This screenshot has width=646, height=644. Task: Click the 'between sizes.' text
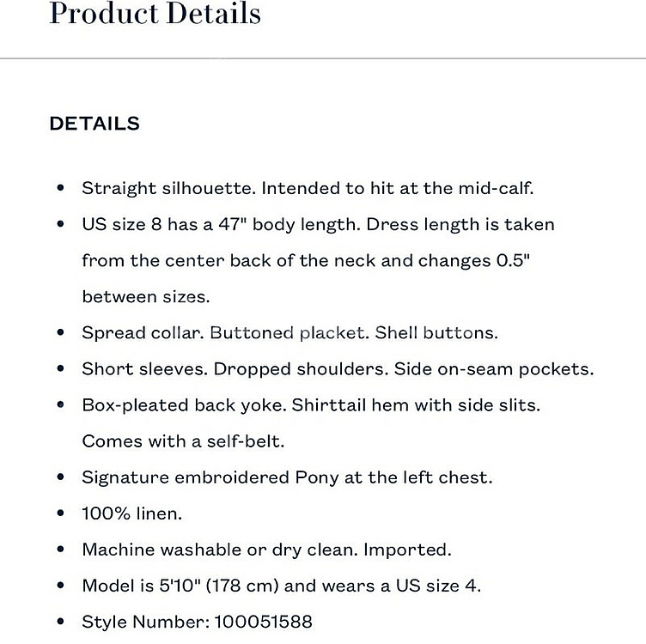(x=146, y=296)
